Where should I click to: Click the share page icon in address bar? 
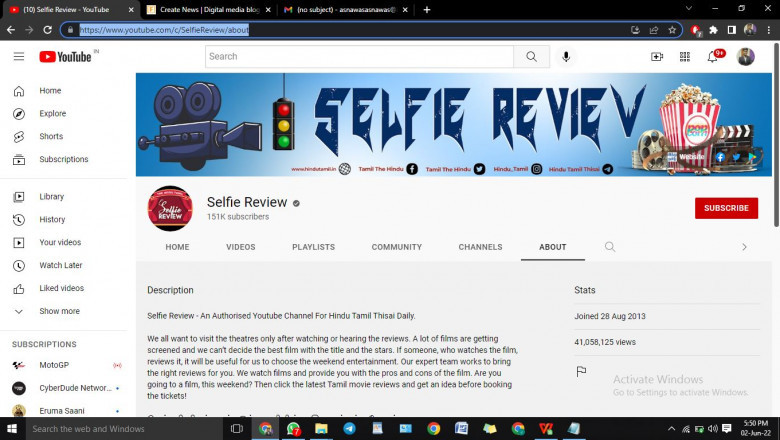(654, 30)
